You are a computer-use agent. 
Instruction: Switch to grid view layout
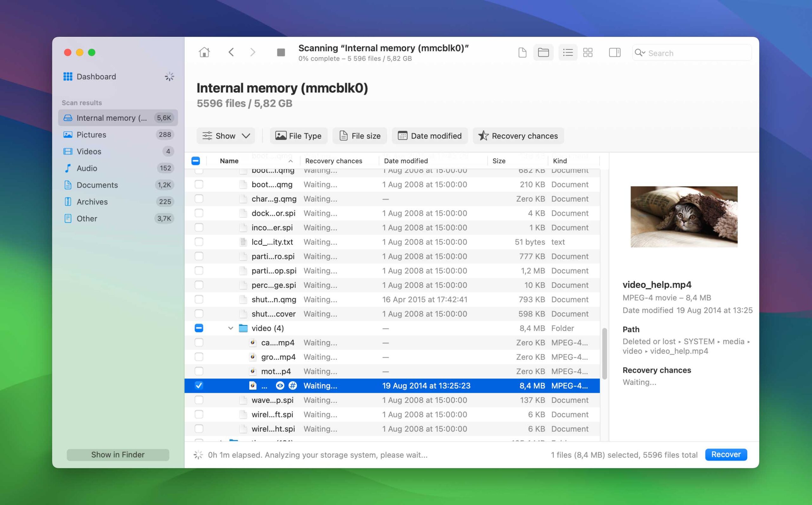pyautogui.click(x=588, y=52)
